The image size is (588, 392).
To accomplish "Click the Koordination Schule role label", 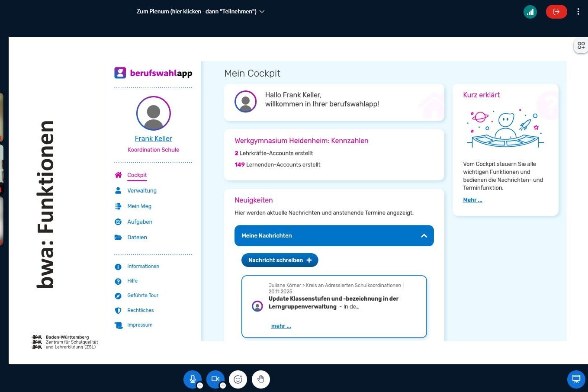I will (x=154, y=150).
